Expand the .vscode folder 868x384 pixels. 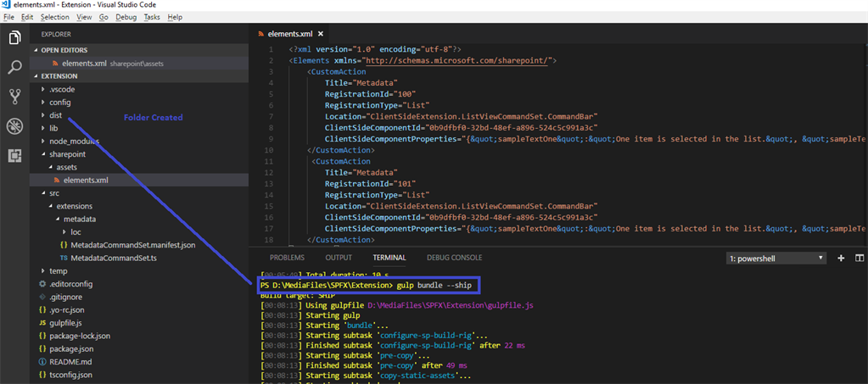coord(43,89)
